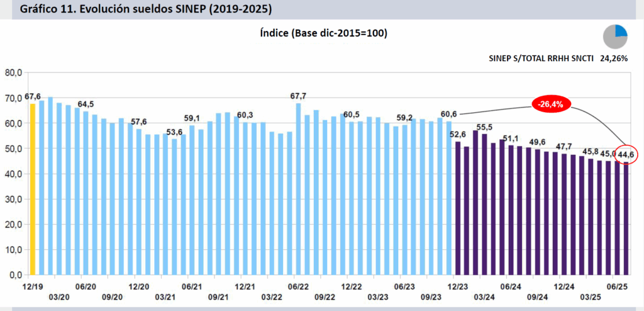Click the subtitle 'Índice (Base dic-2015=100)'
This screenshot has width=644, height=311.
(x=322, y=33)
